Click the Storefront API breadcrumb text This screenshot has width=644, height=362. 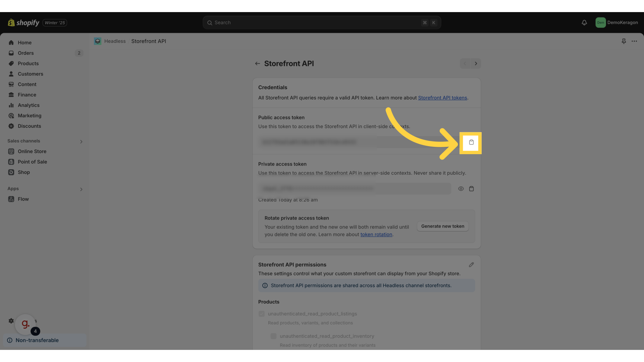point(149,41)
